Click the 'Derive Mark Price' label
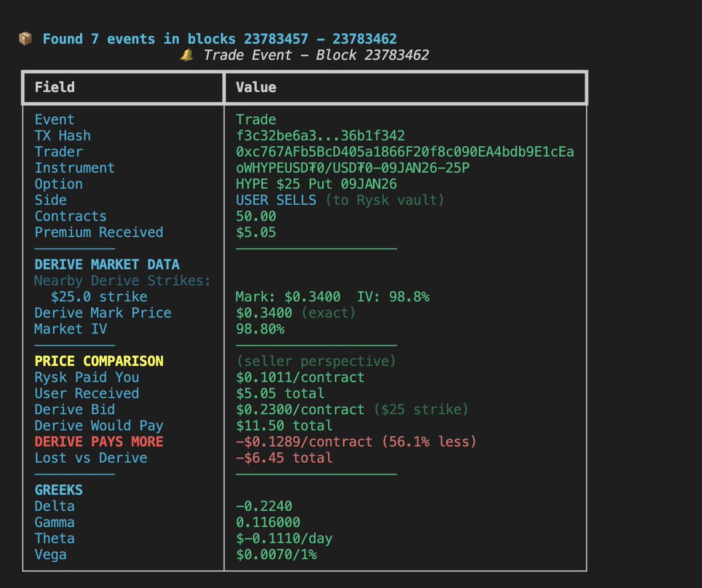The image size is (702, 588). tap(103, 313)
